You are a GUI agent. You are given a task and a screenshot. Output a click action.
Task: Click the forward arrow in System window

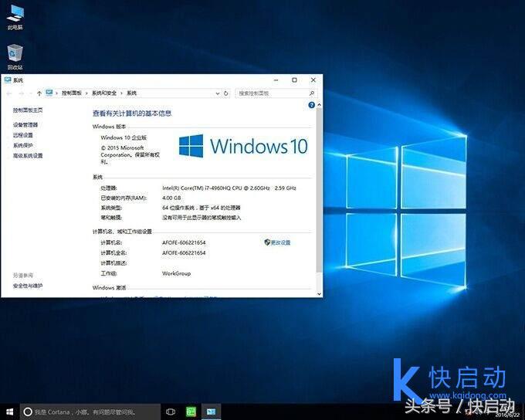(x=22, y=93)
